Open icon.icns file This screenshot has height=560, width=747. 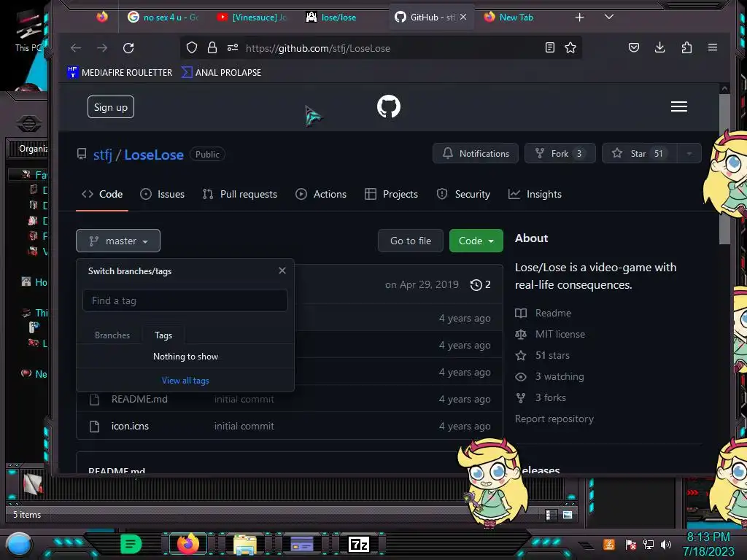point(130,426)
